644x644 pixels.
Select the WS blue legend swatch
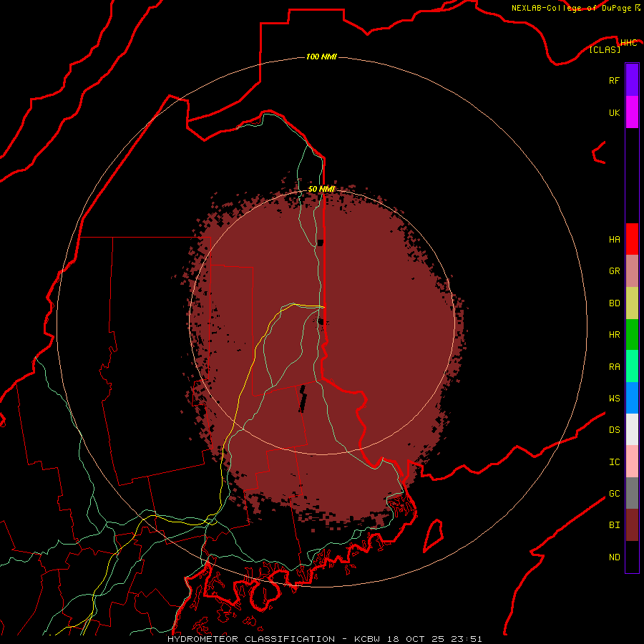pyautogui.click(x=632, y=398)
